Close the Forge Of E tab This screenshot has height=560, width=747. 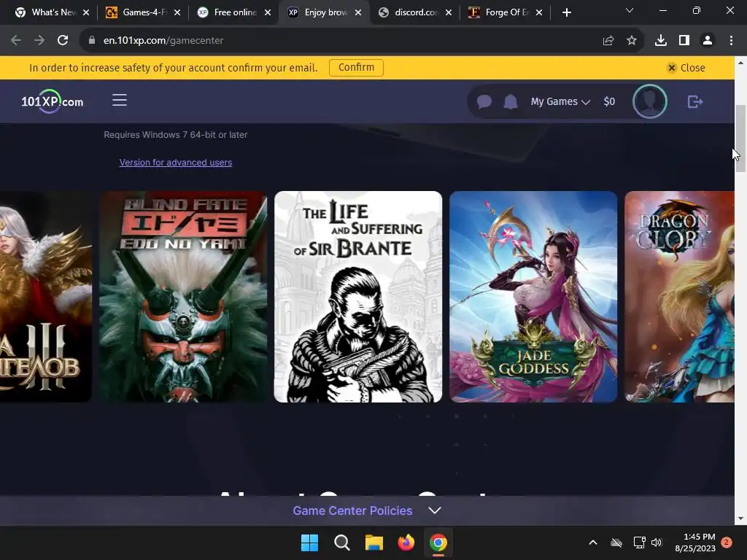point(539,13)
